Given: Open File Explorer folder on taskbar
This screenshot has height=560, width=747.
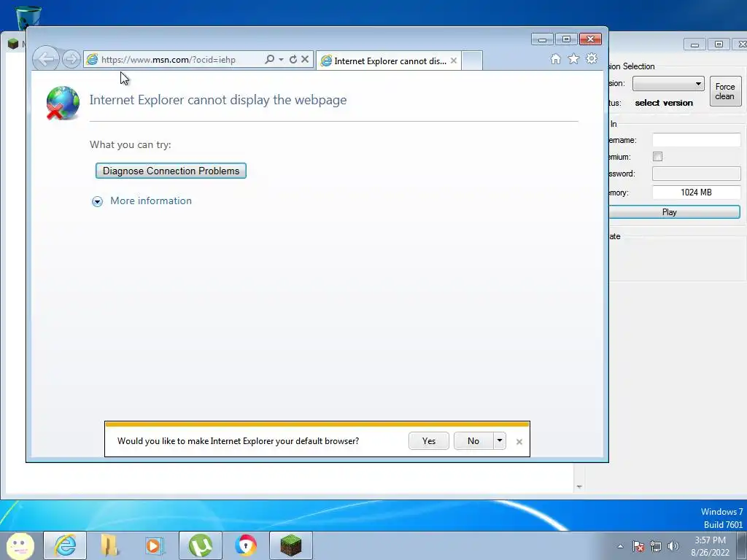Looking at the screenshot, I should point(109,545).
